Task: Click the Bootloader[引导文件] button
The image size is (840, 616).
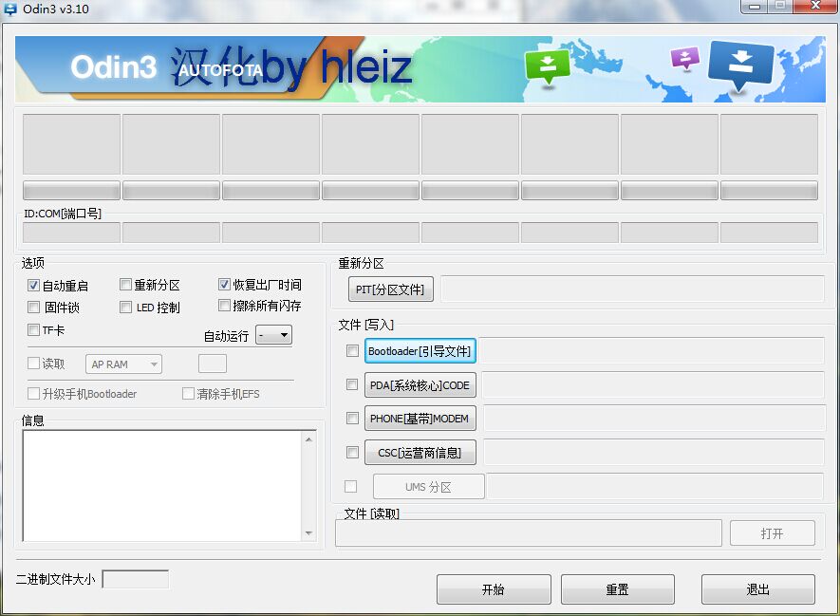Action: tap(420, 351)
